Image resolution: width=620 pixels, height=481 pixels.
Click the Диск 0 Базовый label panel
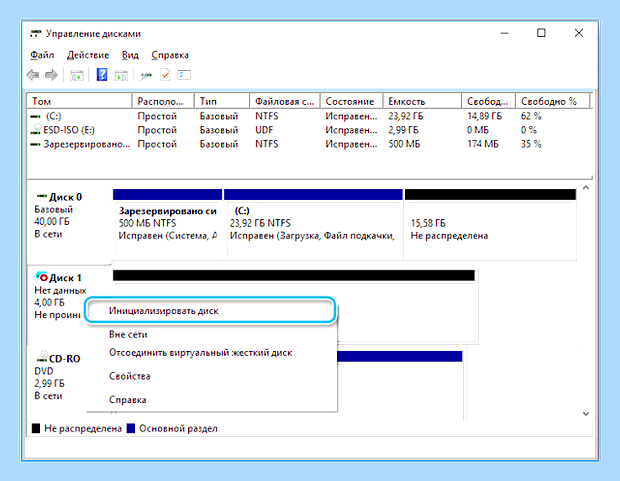(x=70, y=223)
